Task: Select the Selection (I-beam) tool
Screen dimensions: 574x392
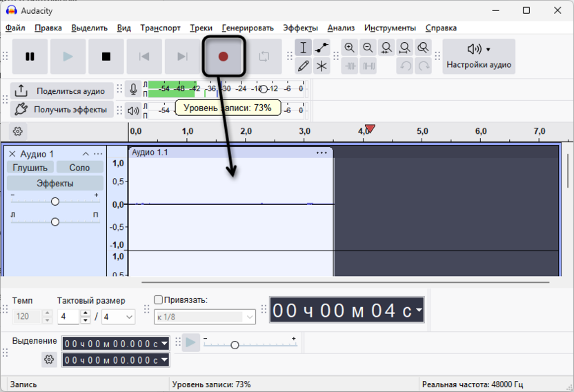Action: coord(303,48)
